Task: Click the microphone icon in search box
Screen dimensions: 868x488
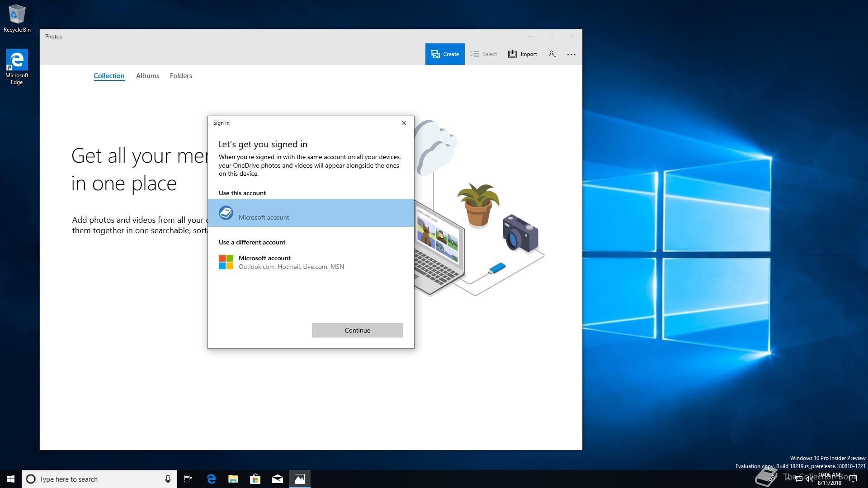Action: 168,479
